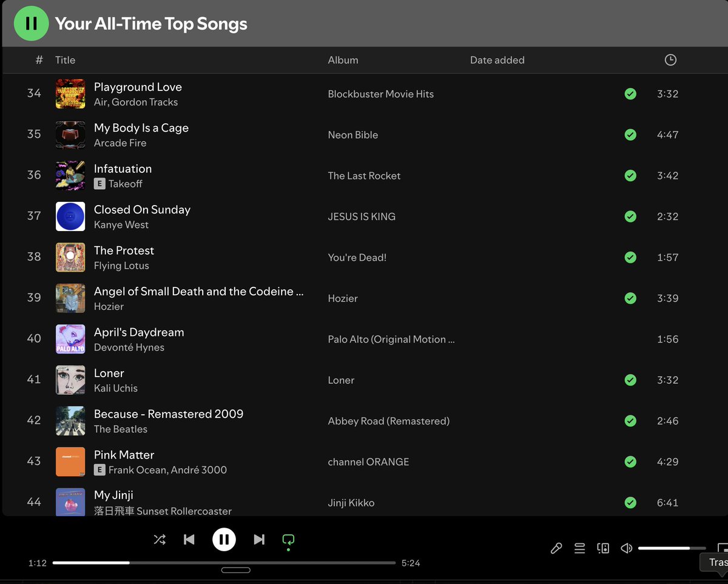Viewport: 728px width, 584px height.
Task: Click the Abbey Road cover thumbnail
Action: pos(70,420)
